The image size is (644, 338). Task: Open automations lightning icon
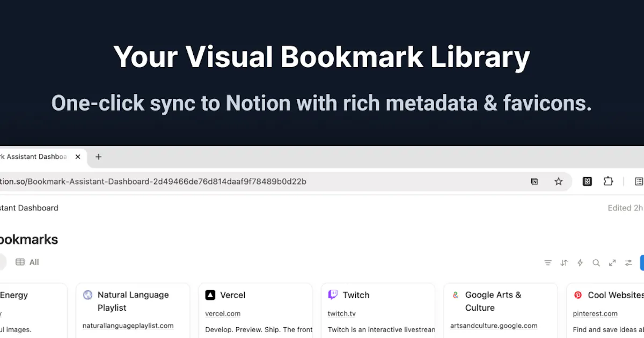tap(580, 263)
